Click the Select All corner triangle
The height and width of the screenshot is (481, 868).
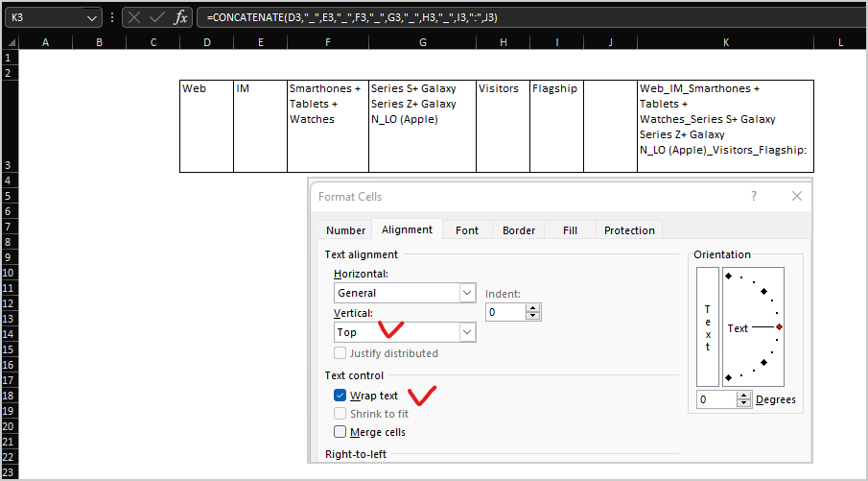point(11,42)
